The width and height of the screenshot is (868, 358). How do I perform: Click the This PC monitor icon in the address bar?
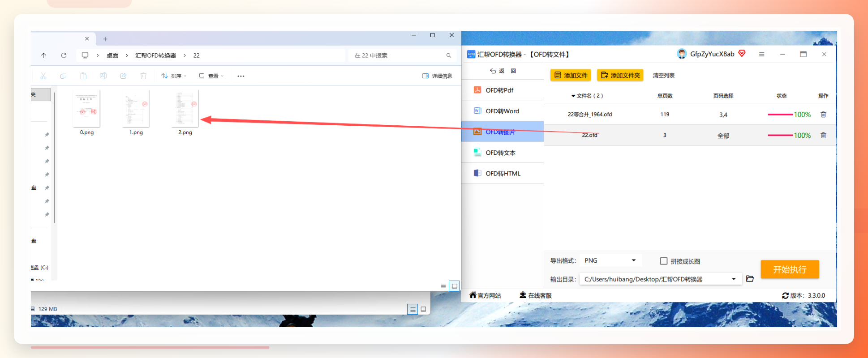click(x=85, y=55)
